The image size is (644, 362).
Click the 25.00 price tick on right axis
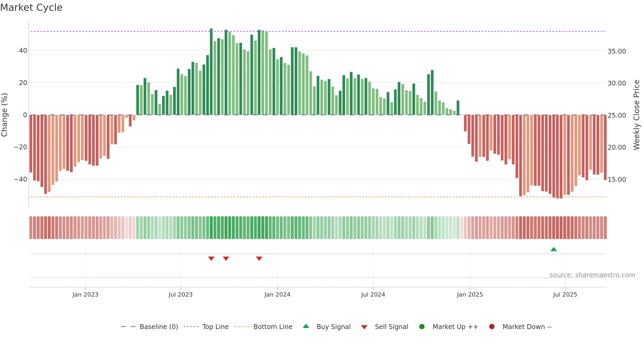[617, 116]
